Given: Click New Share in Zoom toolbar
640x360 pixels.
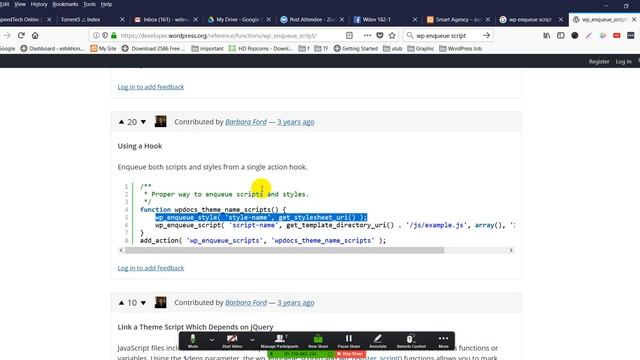Looking at the screenshot, I should click(318, 341).
